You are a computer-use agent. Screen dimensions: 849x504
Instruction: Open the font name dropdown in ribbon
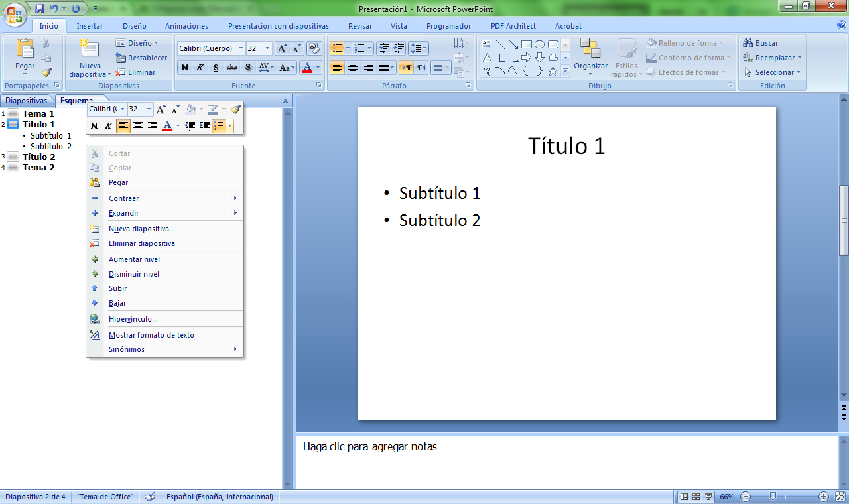[x=241, y=48]
